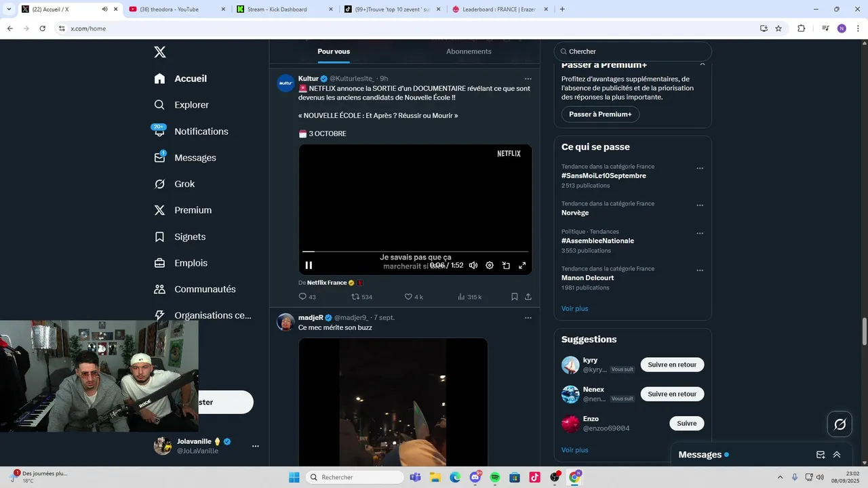Open Chrome extensions puzzle icon
Viewport: 868px width, 488px height.
point(802,28)
